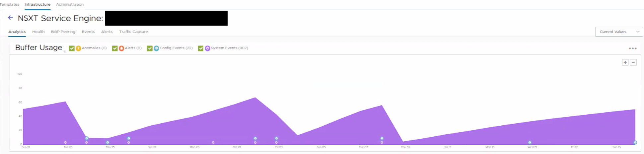644x154 pixels.
Task: Click the purple System Events icon
Action: [207, 49]
